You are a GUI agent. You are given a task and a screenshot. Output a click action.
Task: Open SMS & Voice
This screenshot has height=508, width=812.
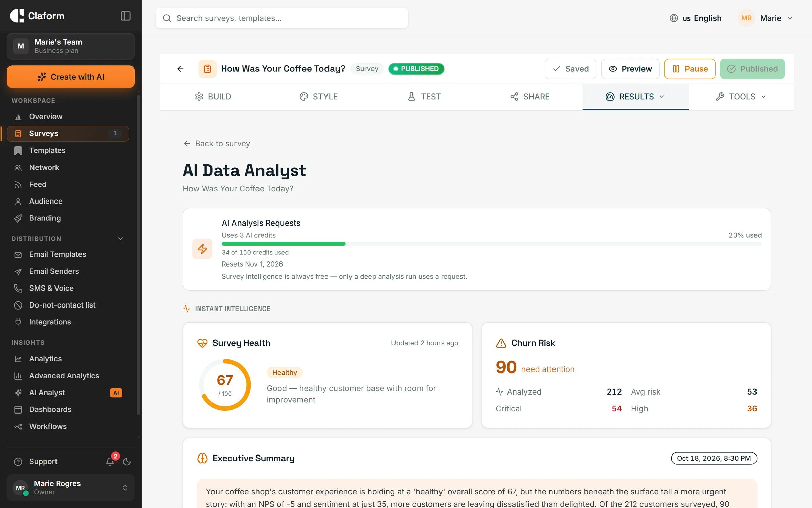click(68, 288)
